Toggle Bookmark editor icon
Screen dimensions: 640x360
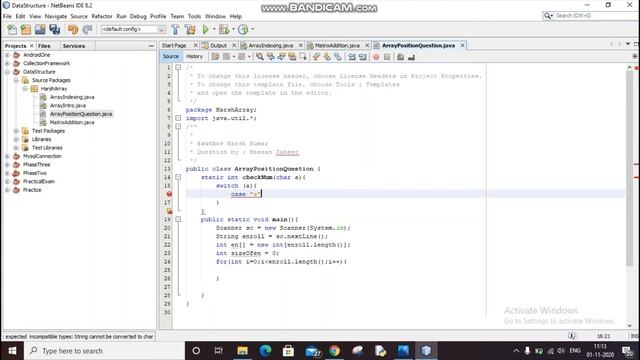point(338,57)
